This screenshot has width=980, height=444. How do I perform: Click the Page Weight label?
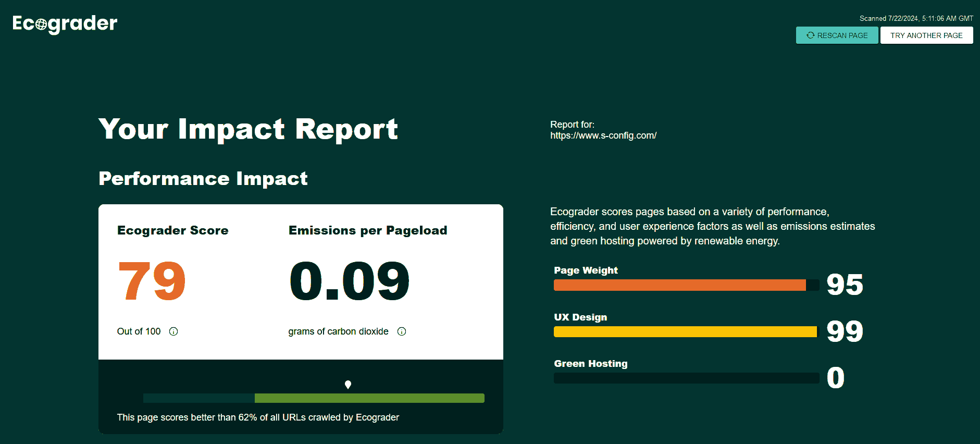coord(586,270)
